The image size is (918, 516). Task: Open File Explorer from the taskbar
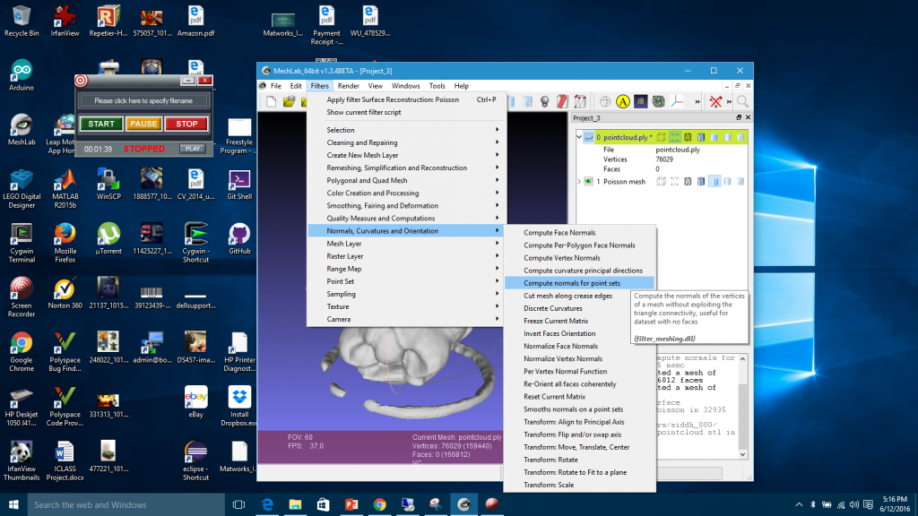point(295,504)
